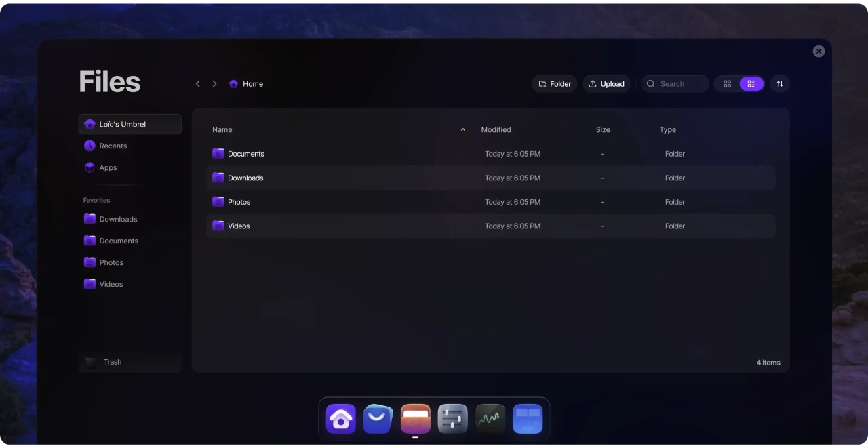Launch the App Store from dock
The image size is (868, 448).
click(378, 419)
